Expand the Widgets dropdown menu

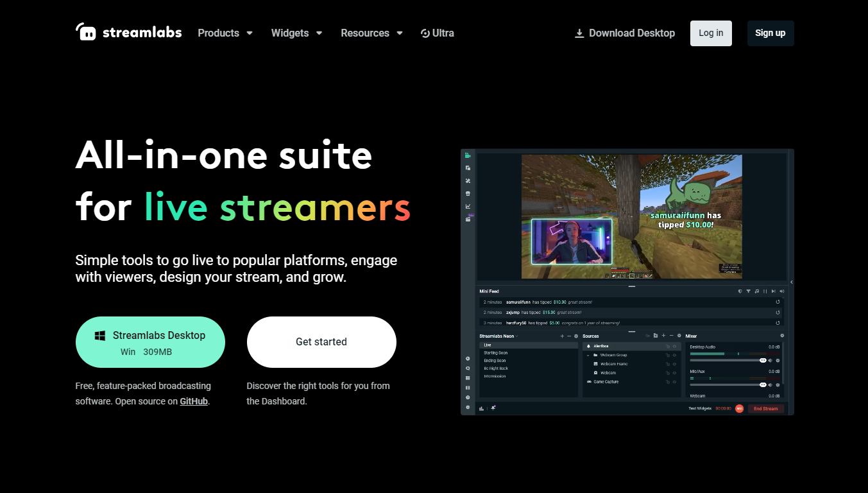296,33
